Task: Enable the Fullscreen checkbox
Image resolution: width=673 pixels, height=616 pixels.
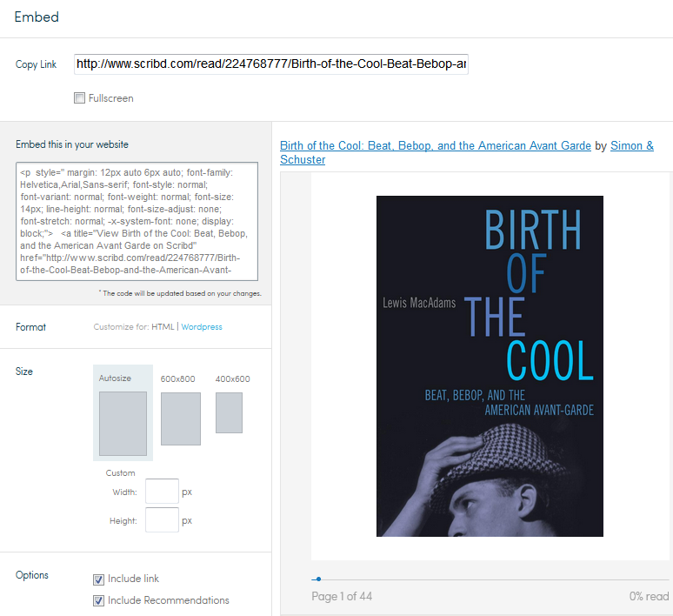Action: (79, 98)
